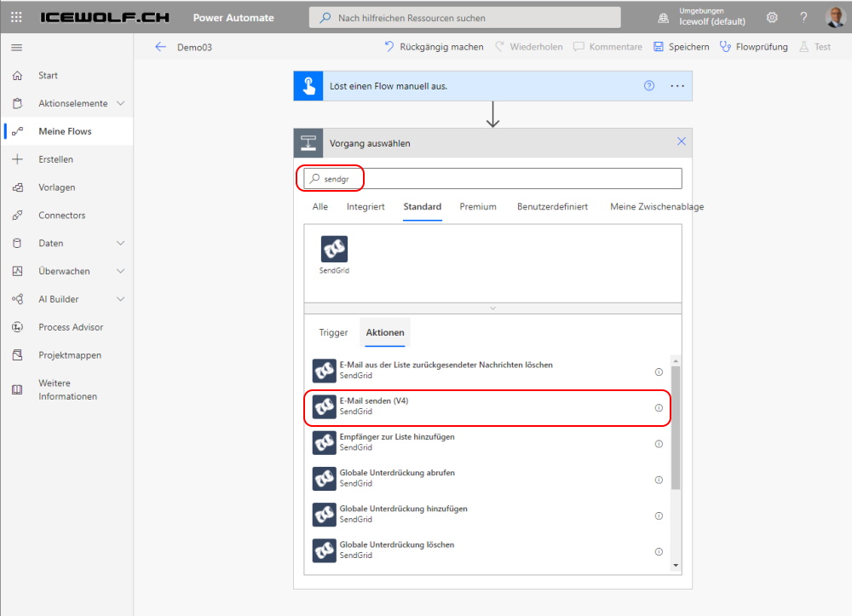
Task: Click the actions list scroll-down arrow
Action: point(676,566)
